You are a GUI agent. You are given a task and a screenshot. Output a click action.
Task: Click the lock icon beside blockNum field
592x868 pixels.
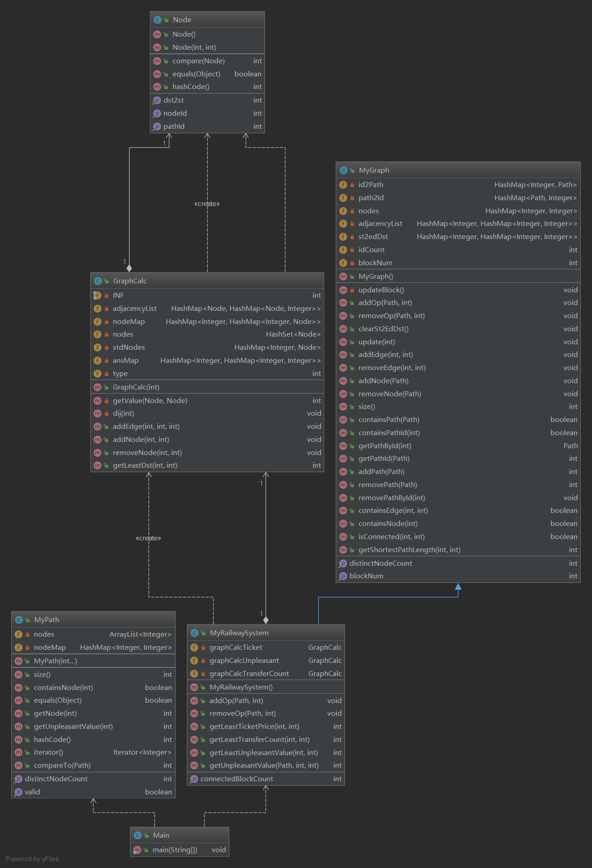352,263
